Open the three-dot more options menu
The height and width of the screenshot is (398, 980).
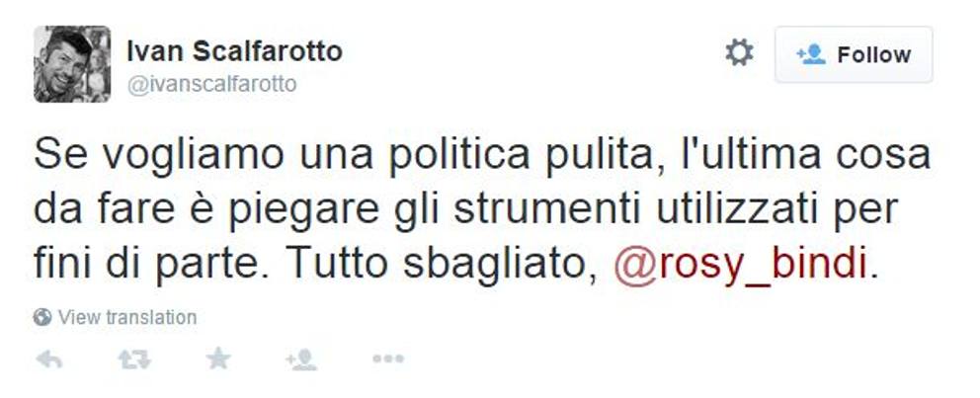388,358
